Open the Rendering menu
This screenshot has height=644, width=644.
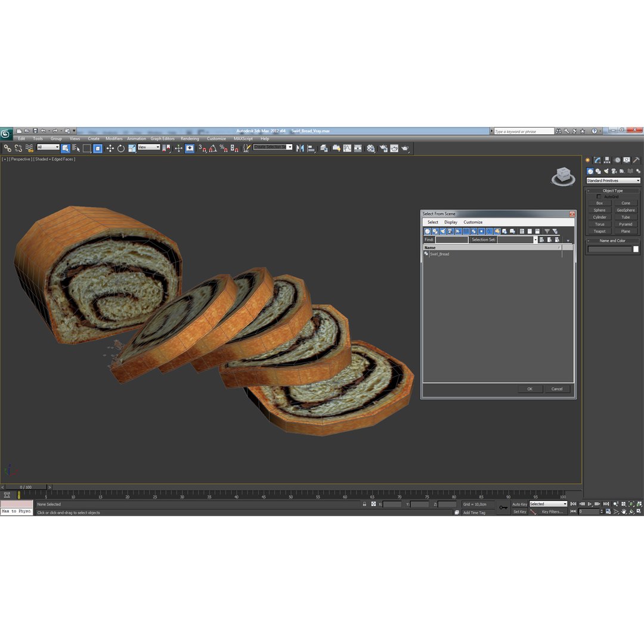[190, 139]
